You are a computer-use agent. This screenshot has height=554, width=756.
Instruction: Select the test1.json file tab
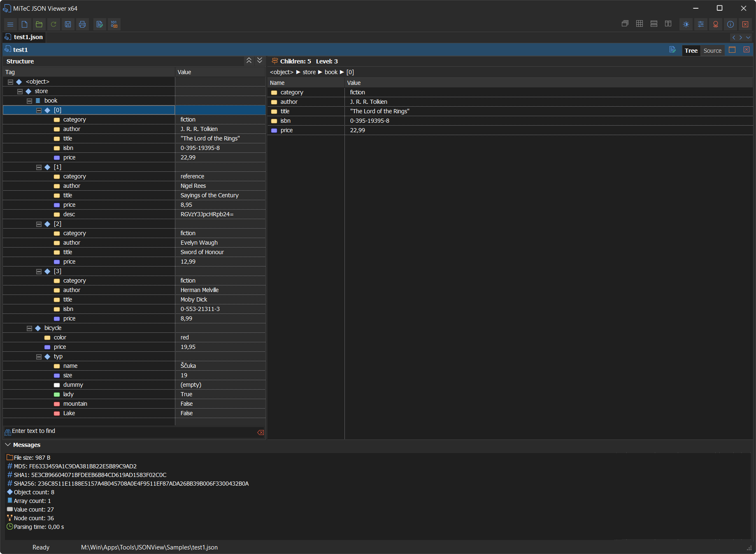tap(24, 37)
